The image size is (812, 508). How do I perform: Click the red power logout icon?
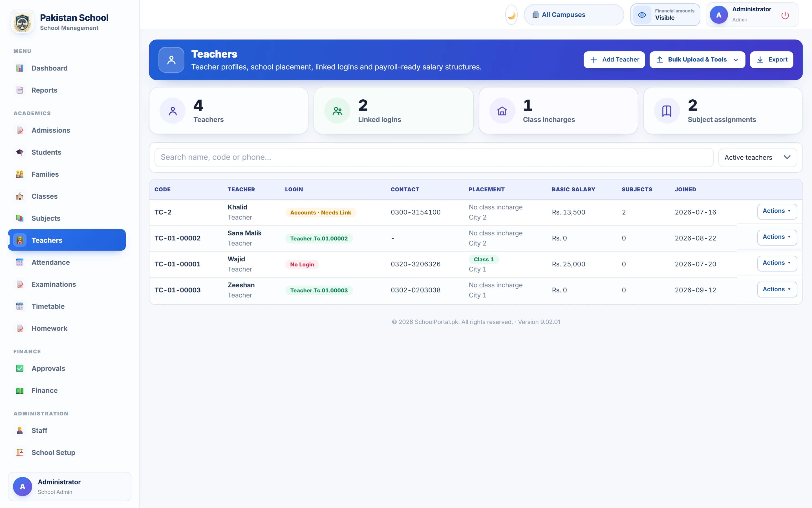click(785, 15)
